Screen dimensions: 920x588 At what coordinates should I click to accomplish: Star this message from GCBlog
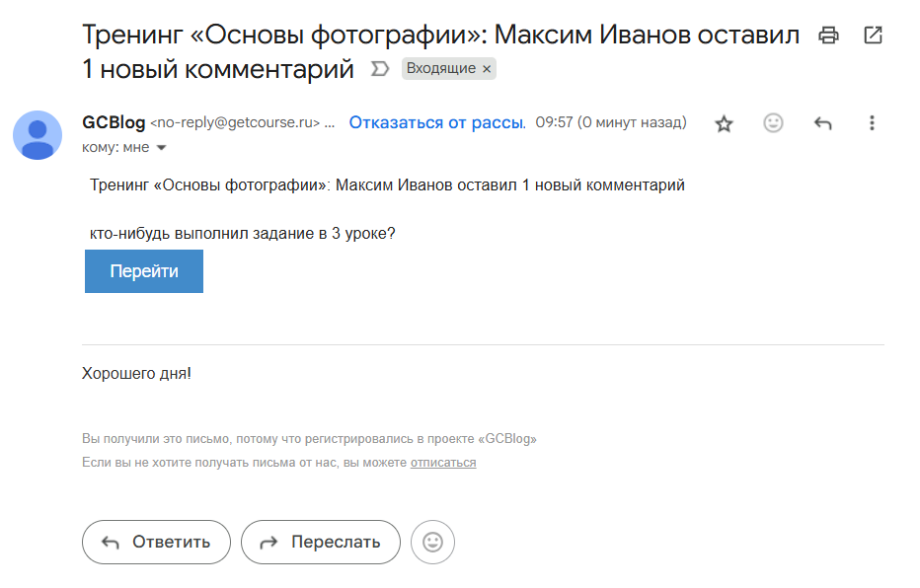pos(724,123)
